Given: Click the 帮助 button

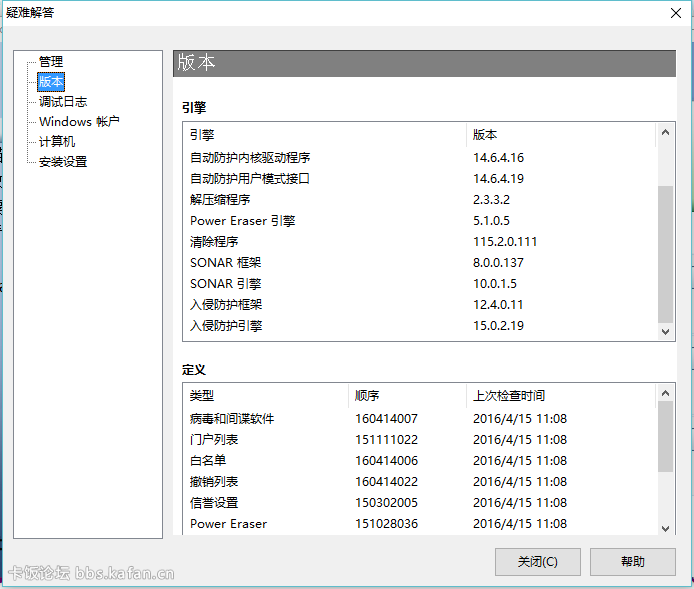Looking at the screenshot, I should click(632, 562).
